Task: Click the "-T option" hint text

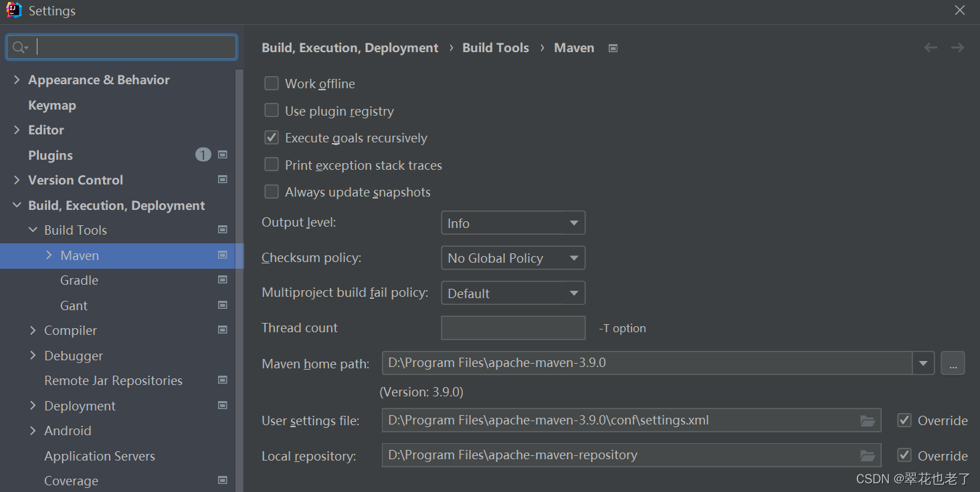Action: tap(623, 328)
